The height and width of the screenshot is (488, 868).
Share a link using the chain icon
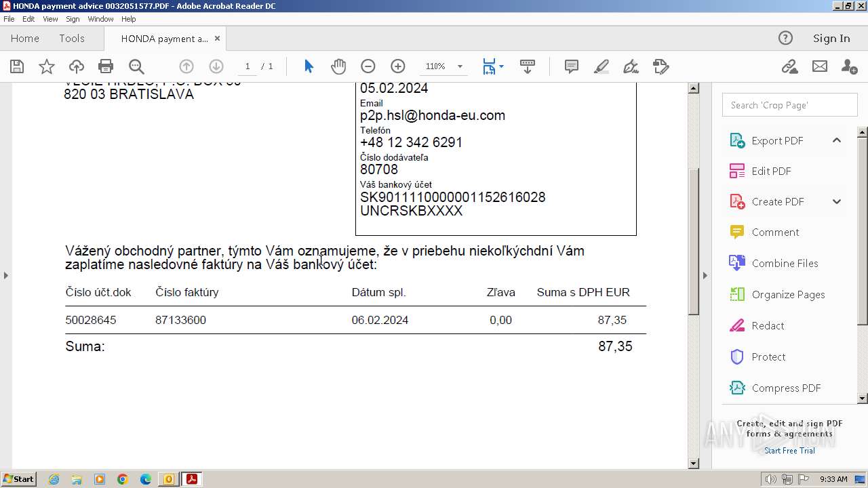pos(789,66)
